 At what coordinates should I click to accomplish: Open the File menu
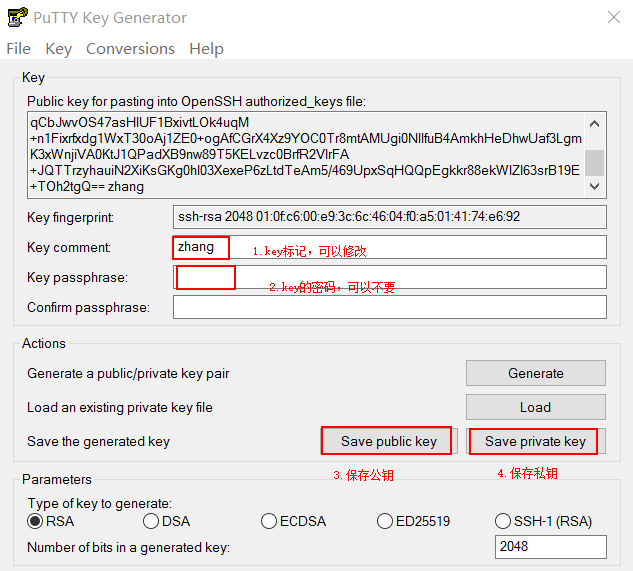point(19,49)
